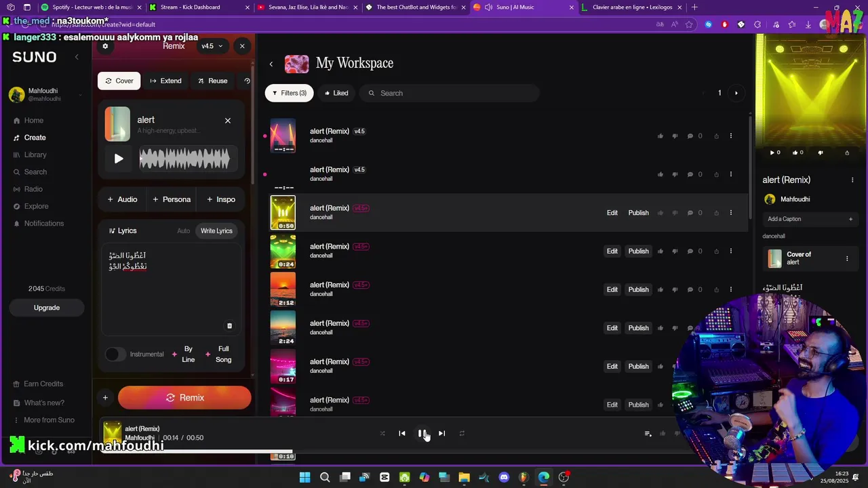868x488 pixels.
Task: Open the Search page in the sidebar
Action: coord(30,172)
